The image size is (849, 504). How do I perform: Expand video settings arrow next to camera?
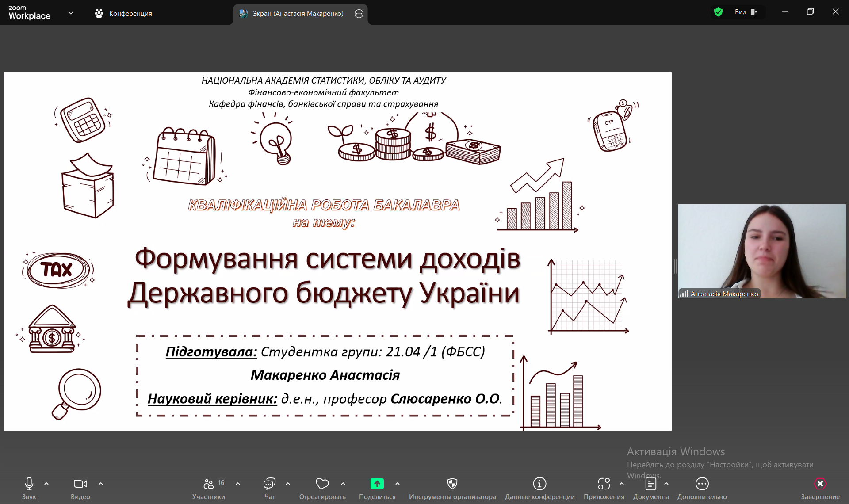tap(101, 484)
